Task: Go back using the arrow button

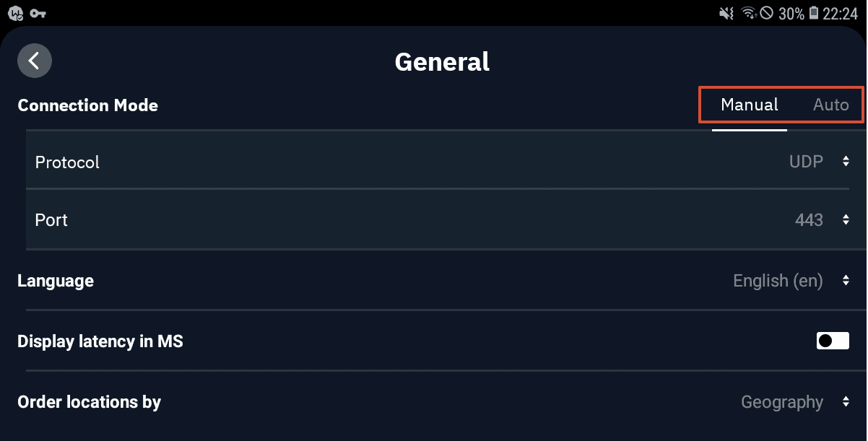Action: (35, 61)
